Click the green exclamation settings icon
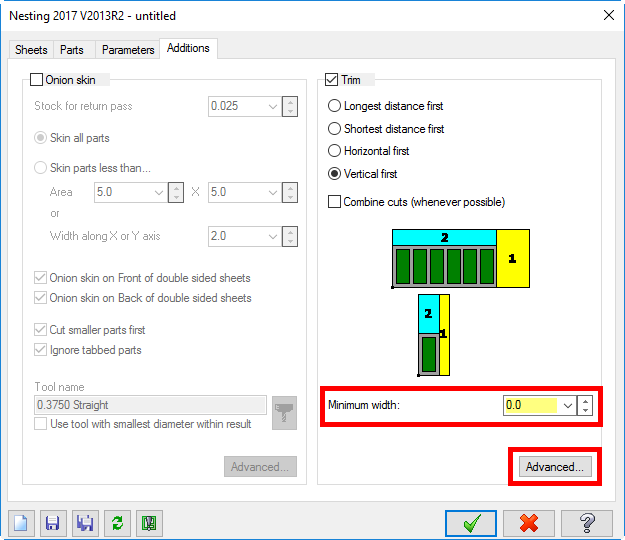This screenshot has width=625, height=540. tap(149, 523)
